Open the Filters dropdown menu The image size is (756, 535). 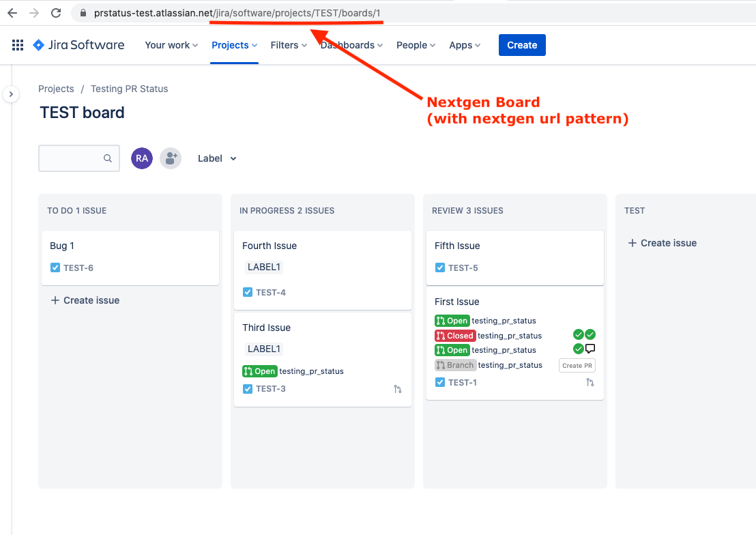click(x=289, y=45)
